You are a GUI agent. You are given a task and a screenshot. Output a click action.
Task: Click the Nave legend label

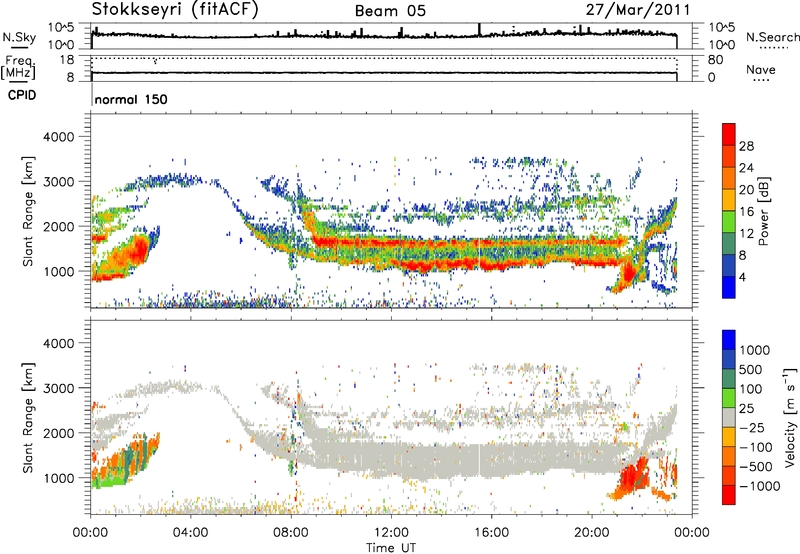761,69
